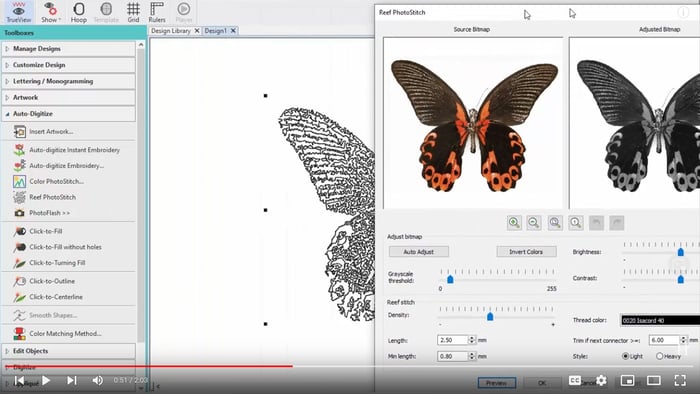The width and height of the screenshot is (700, 394).
Task: Click the Length input field
Action: click(x=453, y=340)
